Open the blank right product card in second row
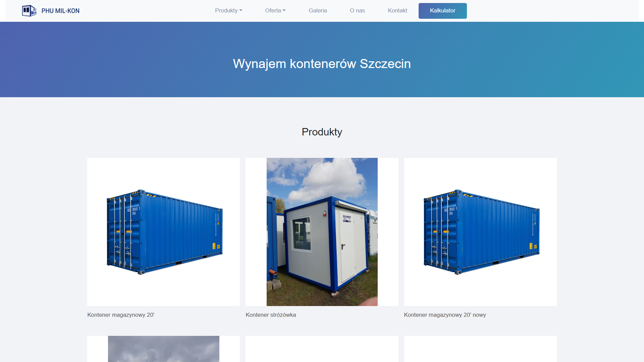This screenshot has height=362, width=644. point(480,349)
